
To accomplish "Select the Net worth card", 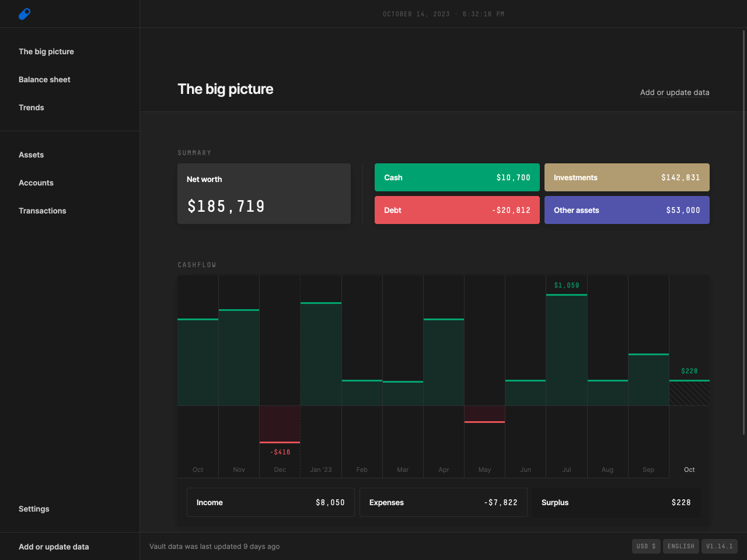I will click(264, 194).
